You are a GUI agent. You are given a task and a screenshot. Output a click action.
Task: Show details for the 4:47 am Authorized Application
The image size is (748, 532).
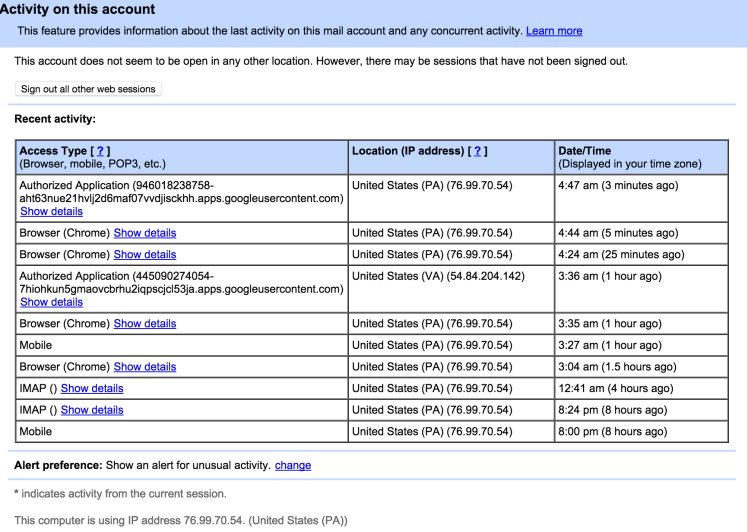click(51, 212)
